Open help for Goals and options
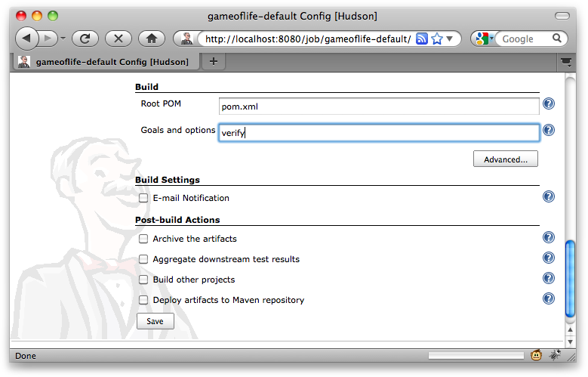The image size is (588, 377). tap(549, 130)
